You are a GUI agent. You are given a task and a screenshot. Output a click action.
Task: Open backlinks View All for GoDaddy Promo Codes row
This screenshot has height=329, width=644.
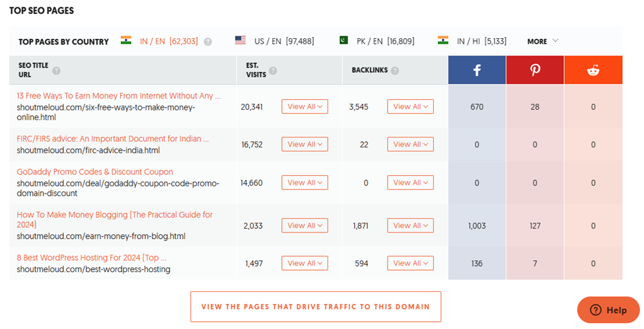[410, 182]
